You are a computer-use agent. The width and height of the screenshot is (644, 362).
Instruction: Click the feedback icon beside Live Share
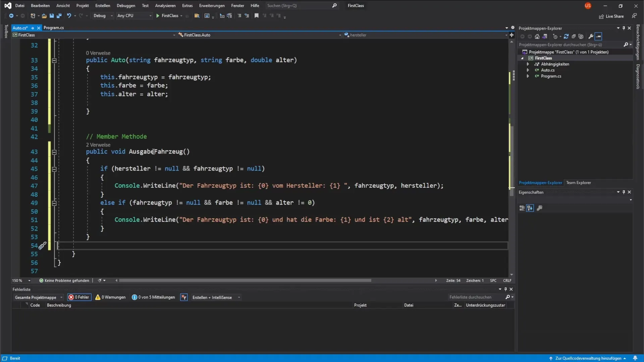tap(634, 16)
